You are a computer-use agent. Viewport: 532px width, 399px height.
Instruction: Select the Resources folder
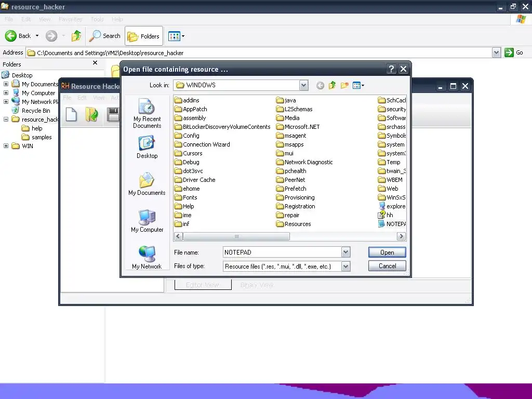[x=294, y=224]
